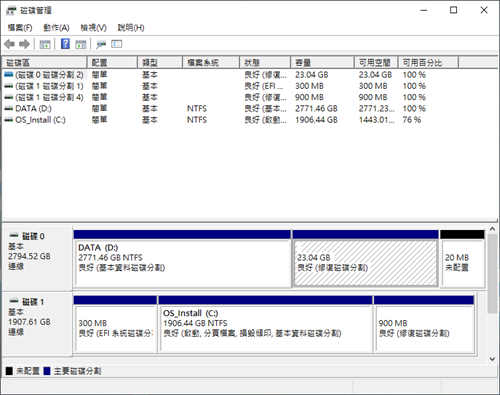Select the list row (磁碟 1 磁碟分割 1)

tap(231, 86)
